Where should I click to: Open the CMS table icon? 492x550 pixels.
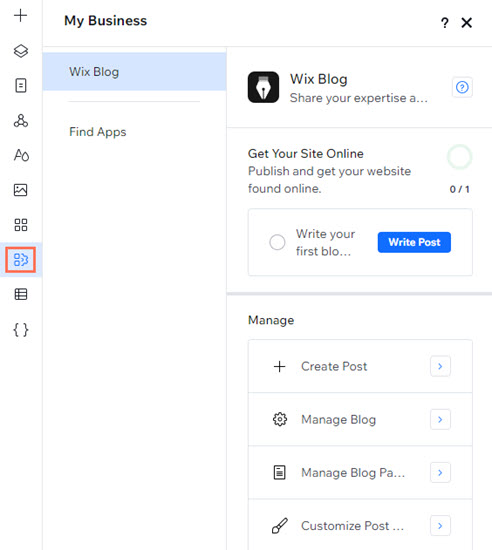[21, 294]
